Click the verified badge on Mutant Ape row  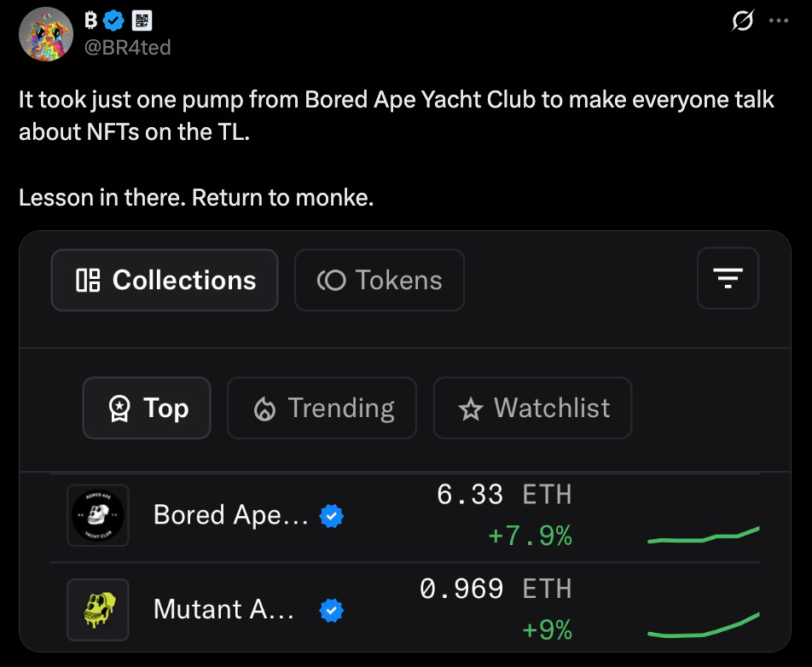332,610
